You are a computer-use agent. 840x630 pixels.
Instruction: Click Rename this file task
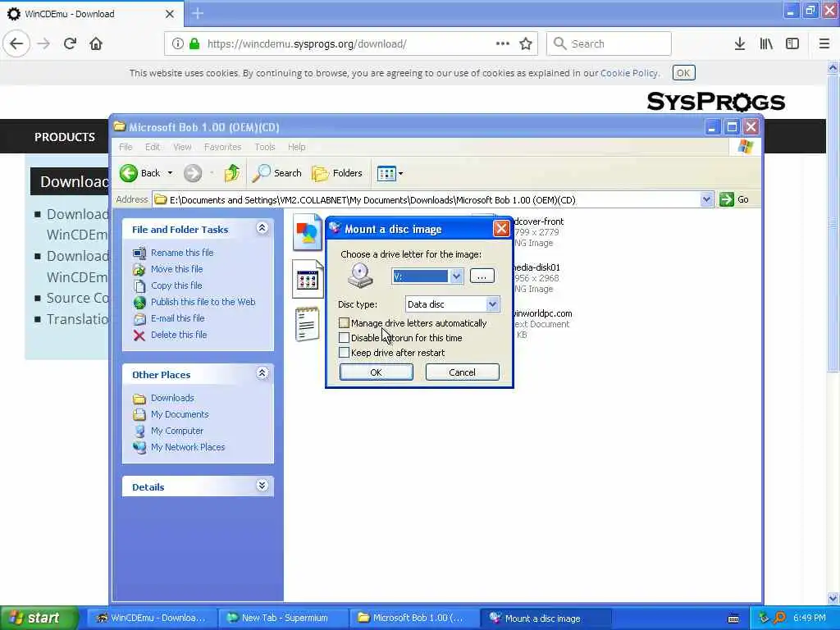tap(181, 253)
